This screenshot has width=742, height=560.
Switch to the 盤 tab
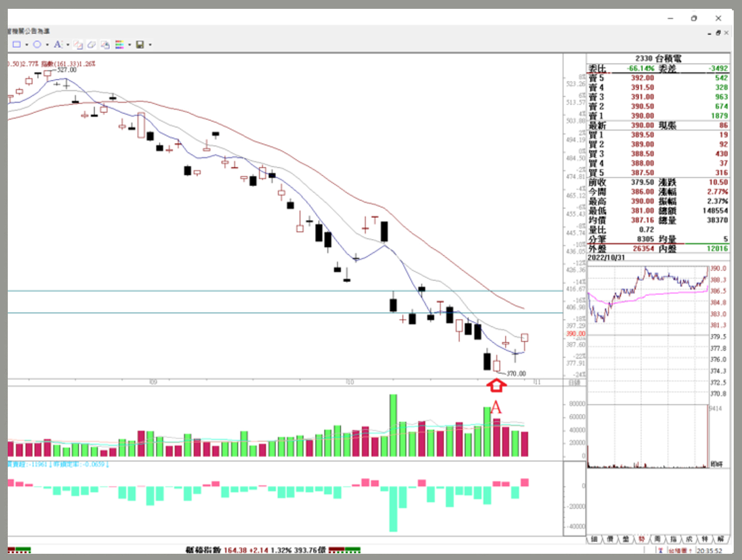[x=626, y=539]
